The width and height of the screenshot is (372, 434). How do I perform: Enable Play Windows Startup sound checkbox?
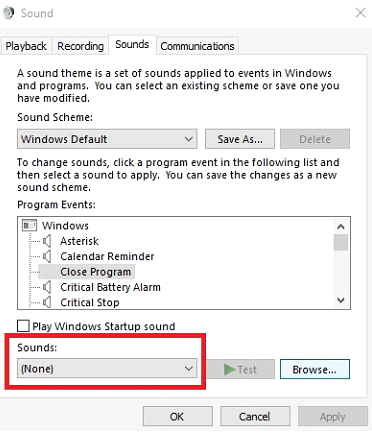[23, 326]
